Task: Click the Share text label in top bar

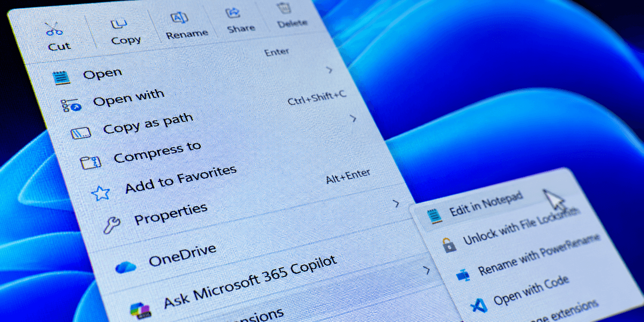Action: [241, 28]
